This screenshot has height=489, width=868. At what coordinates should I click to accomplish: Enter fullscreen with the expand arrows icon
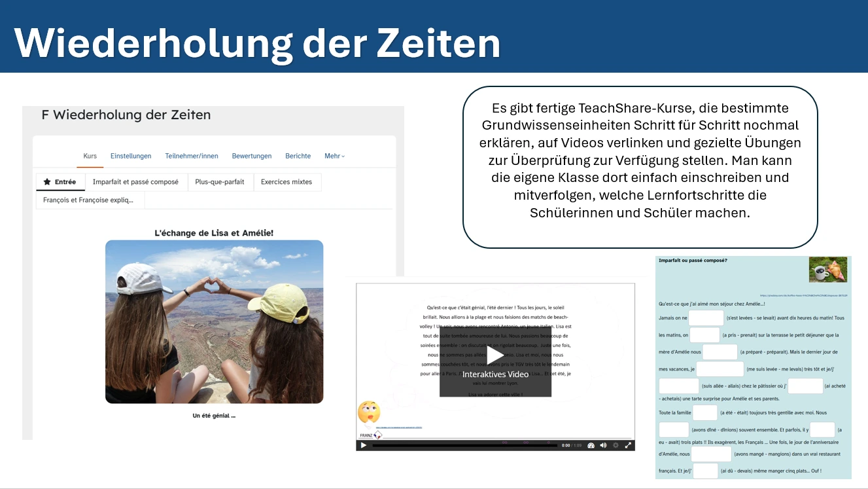click(x=628, y=445)
